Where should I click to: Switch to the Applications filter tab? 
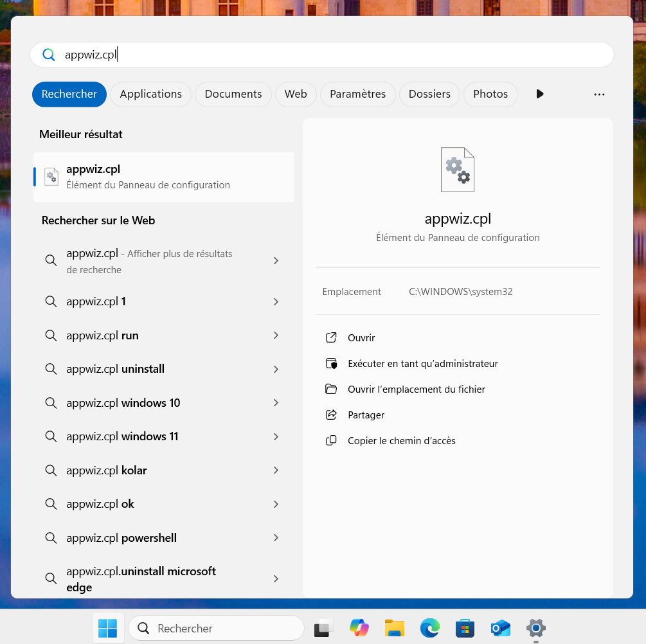click(x=150, y=94)
